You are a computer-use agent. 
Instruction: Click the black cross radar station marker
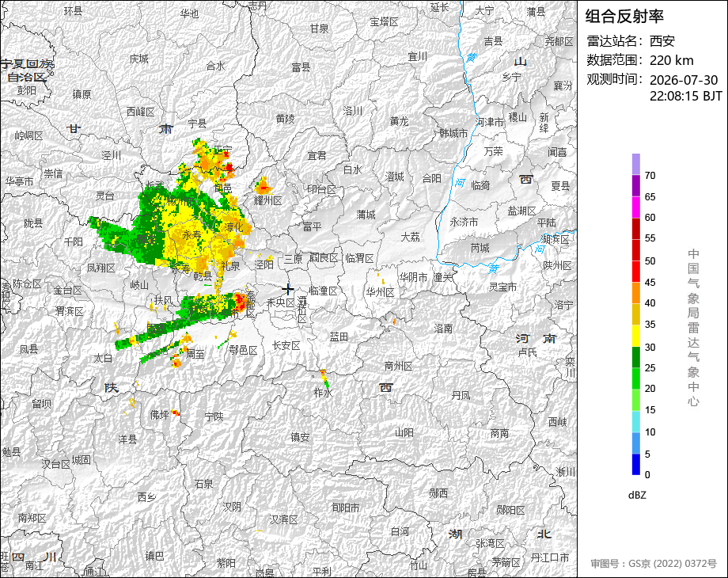click(x=288, y=290)
